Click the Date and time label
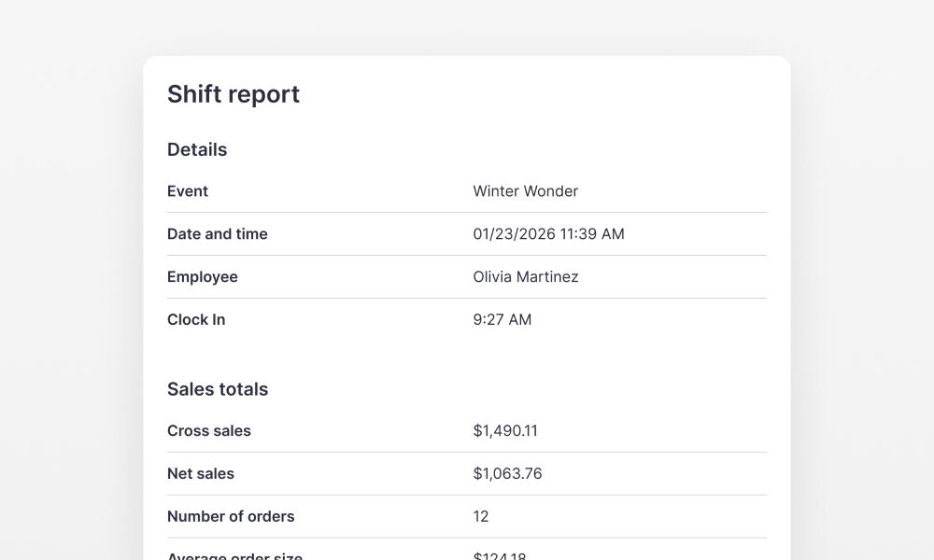 [218, 234]
